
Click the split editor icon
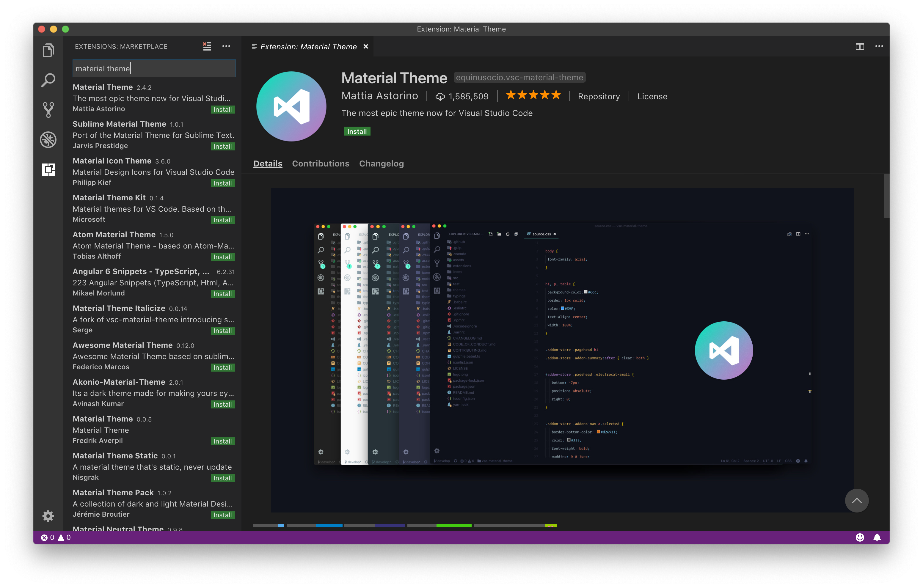point(860,46)
